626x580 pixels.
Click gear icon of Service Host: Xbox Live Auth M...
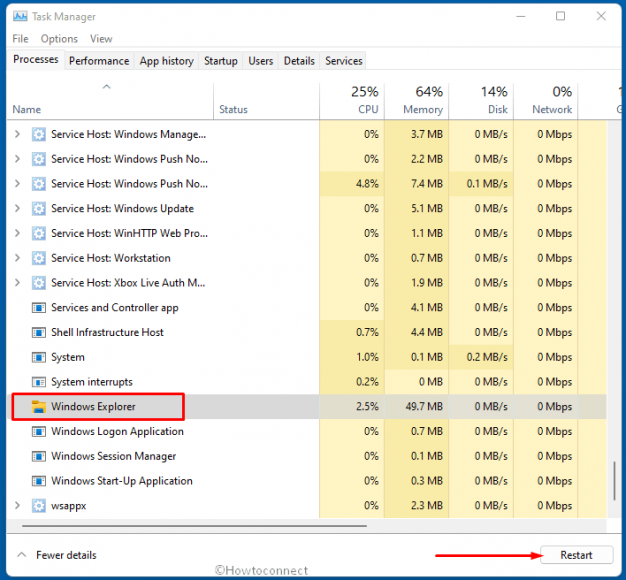[39, 283]
